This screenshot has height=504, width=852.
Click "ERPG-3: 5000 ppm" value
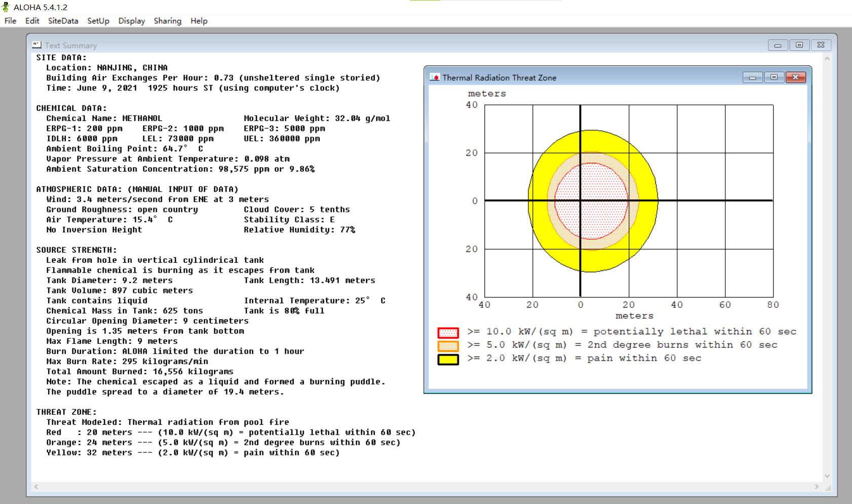[284, 129]
